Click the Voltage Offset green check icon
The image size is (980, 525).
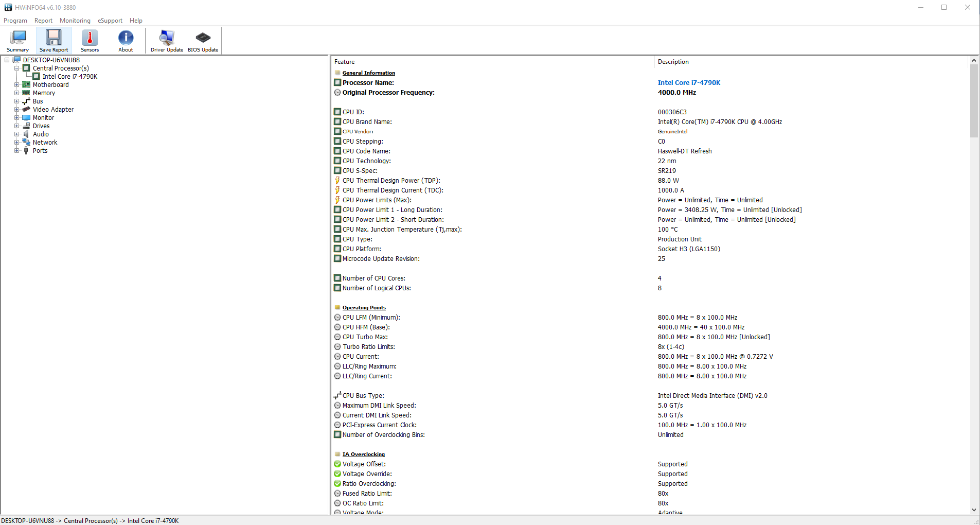(x=337, y=464)
